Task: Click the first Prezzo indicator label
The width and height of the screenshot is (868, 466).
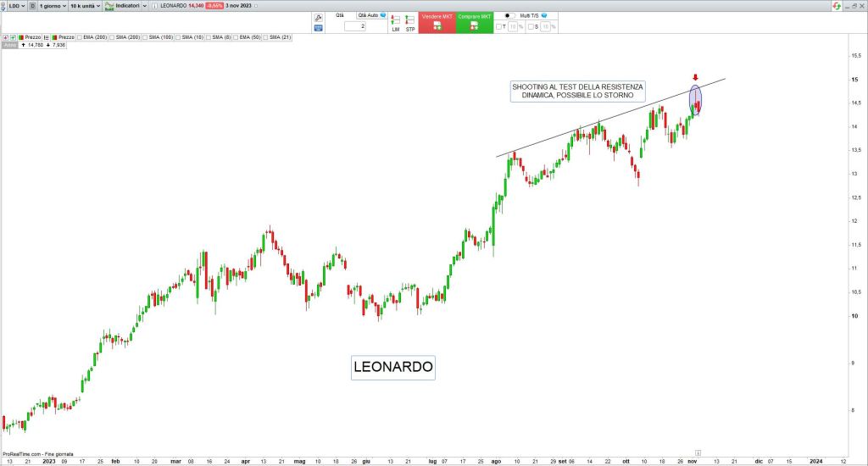Action: tap(33, 37)
